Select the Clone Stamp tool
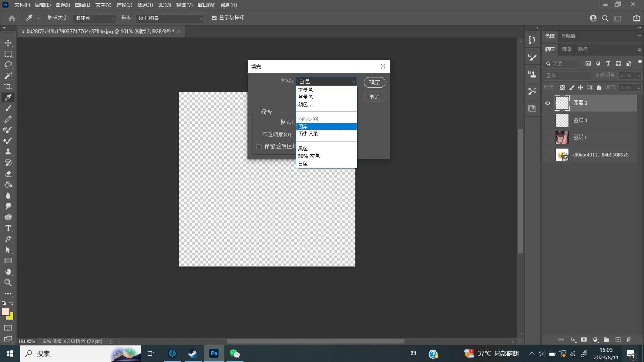Screen dimensions: 644x362 [8, 152]
